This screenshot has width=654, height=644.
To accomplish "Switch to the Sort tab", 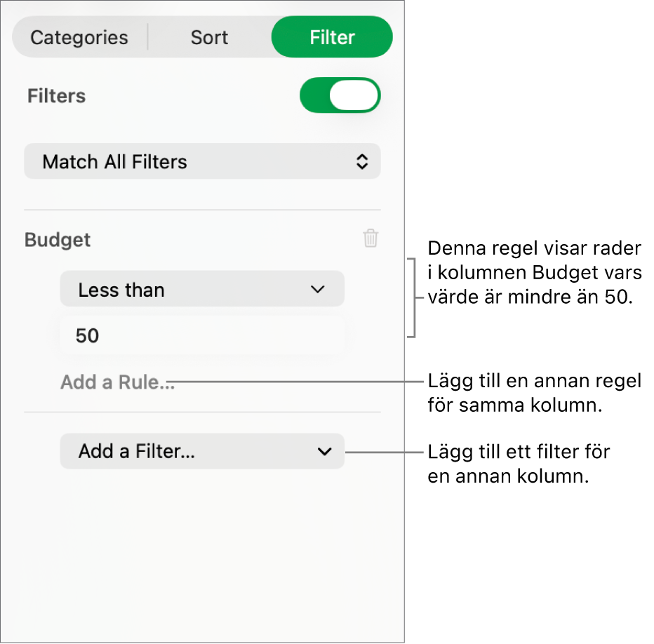I will point(209,37).
